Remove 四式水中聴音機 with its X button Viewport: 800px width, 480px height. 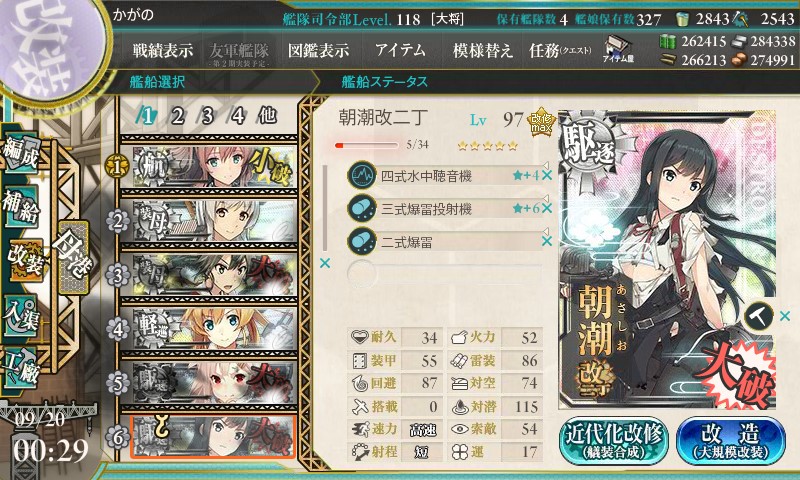tap(547, 176)
